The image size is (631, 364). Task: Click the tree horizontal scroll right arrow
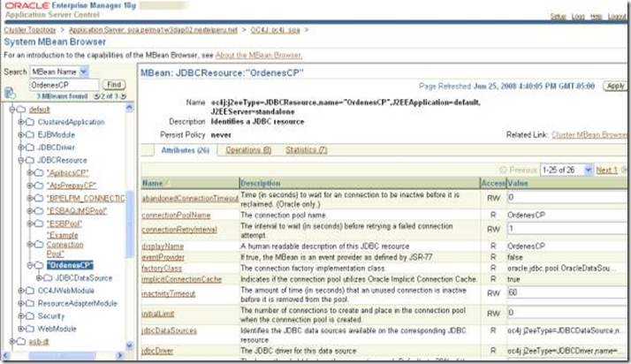(119, 355)
